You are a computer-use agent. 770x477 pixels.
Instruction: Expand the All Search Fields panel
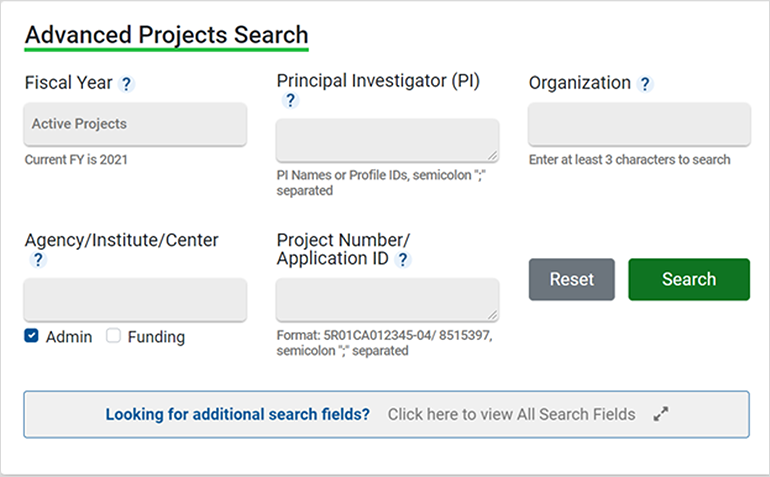[511, 414]
